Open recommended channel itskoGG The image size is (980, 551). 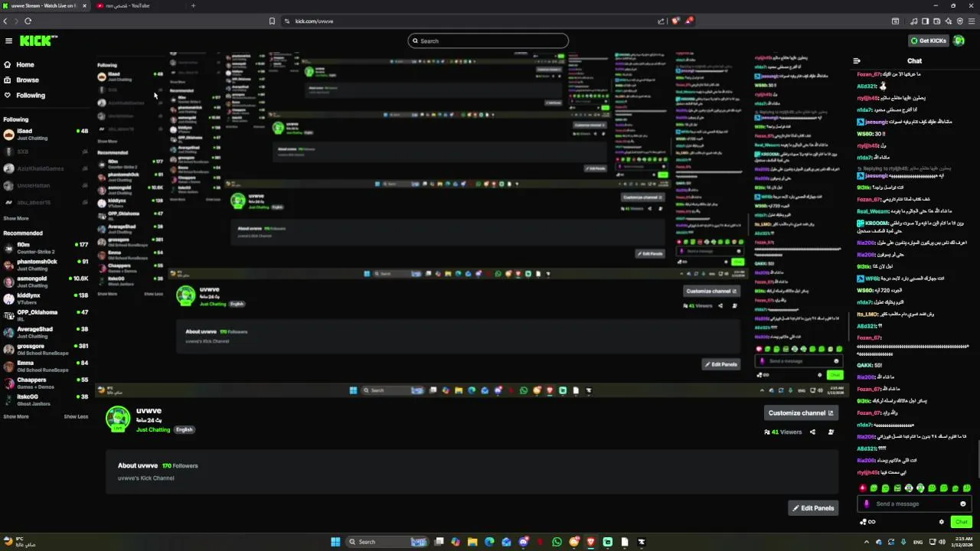pos(46,399)
